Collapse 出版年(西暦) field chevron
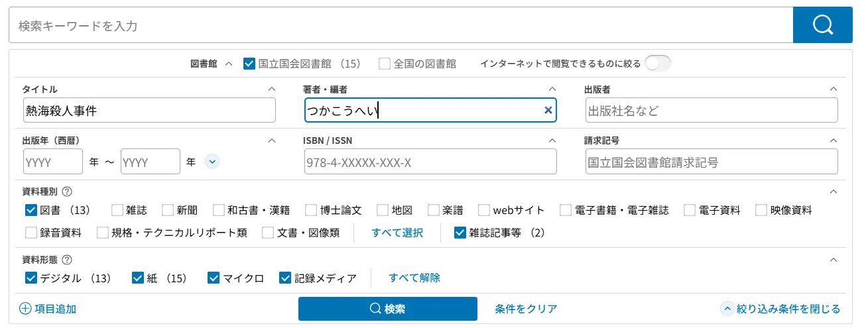 pos(271,140)
